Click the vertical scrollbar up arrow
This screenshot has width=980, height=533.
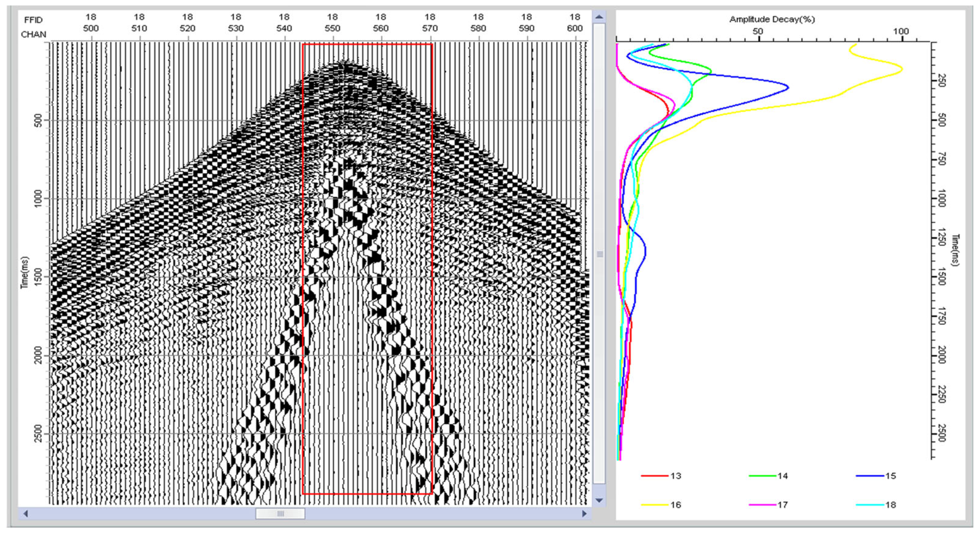(599, 17)
